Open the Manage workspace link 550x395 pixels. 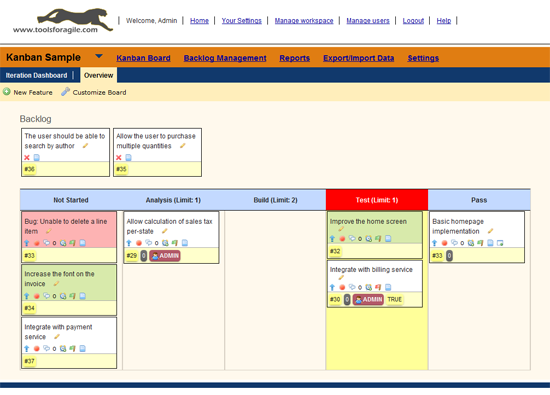coord(304,20)
